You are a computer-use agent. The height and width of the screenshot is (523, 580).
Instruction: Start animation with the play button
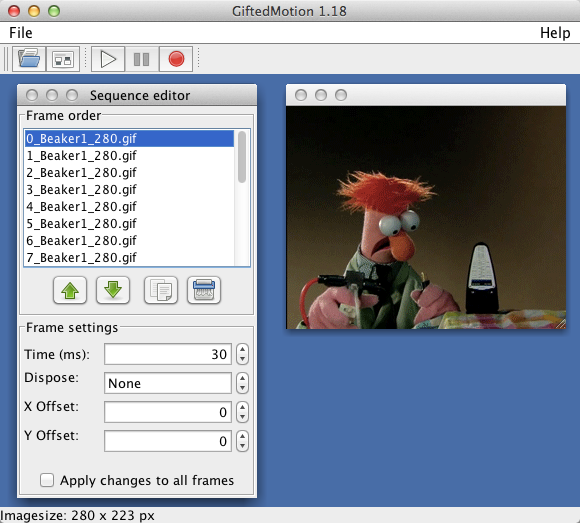[108, 59]
